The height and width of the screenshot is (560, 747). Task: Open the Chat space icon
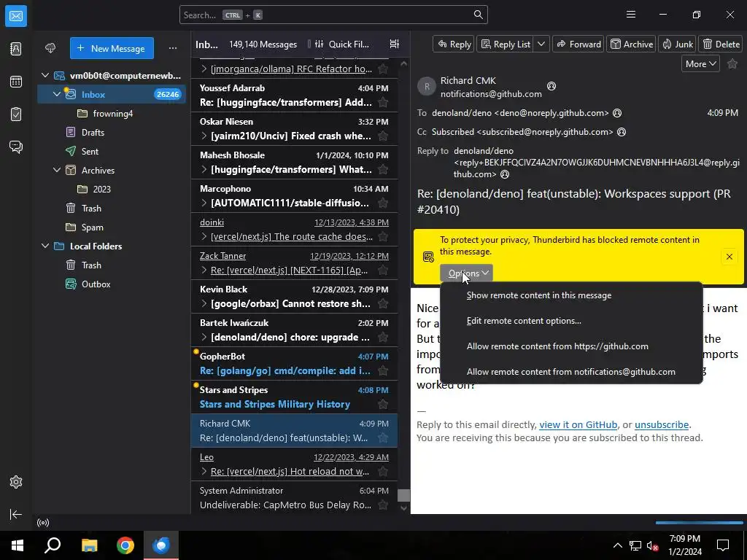click(16, 147)
